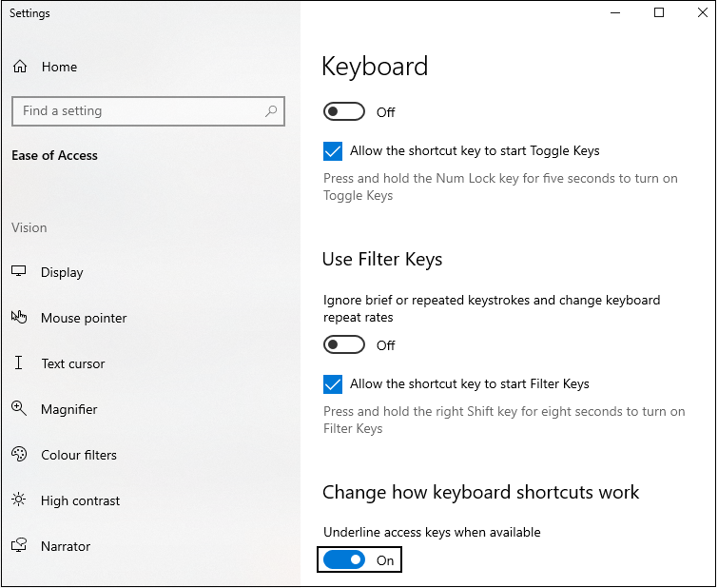
Task: Click the Text cursor I-beam icon
Action: tap(19, 363)
